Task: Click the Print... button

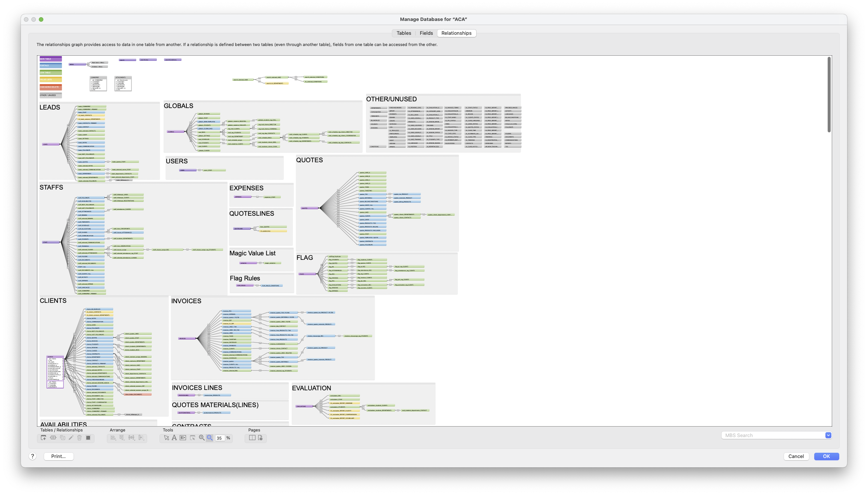Action: click(x=59, y=456)
